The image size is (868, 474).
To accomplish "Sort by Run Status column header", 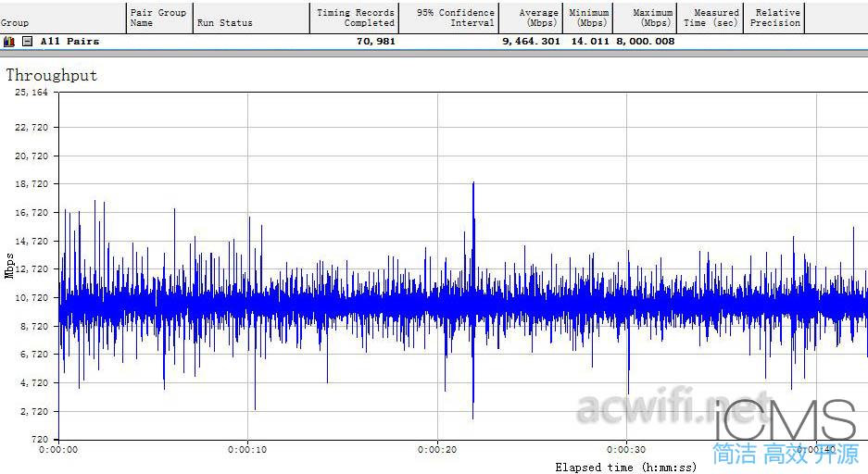I will [251, 18].
